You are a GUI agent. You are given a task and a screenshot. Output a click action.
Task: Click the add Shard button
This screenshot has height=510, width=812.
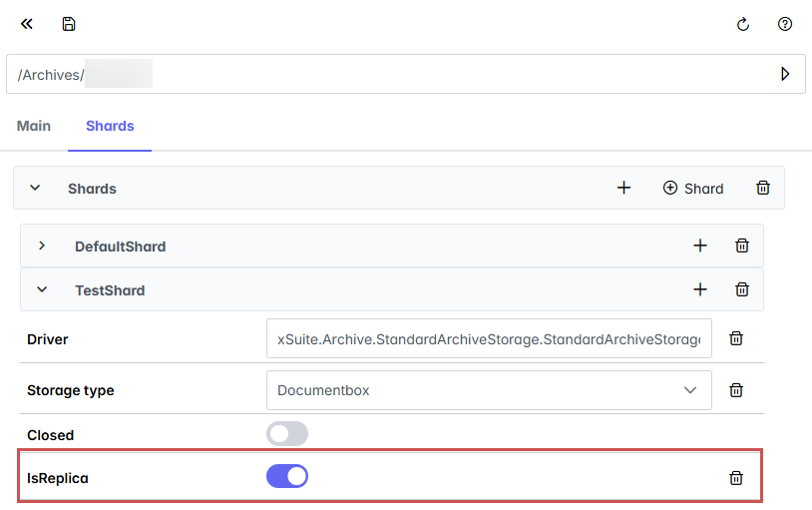click(x=693, y=189)
